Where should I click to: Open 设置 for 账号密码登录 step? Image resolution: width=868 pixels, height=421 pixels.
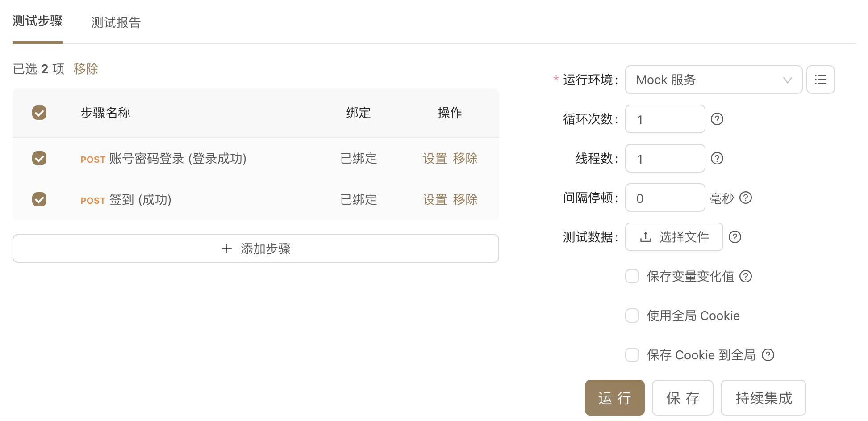tap(435, 158)
